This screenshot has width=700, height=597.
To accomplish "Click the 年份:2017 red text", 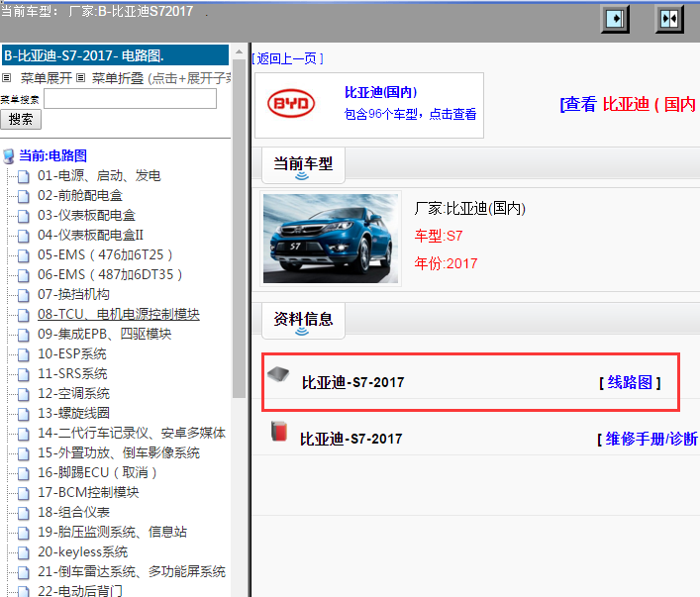I will 446,263.
